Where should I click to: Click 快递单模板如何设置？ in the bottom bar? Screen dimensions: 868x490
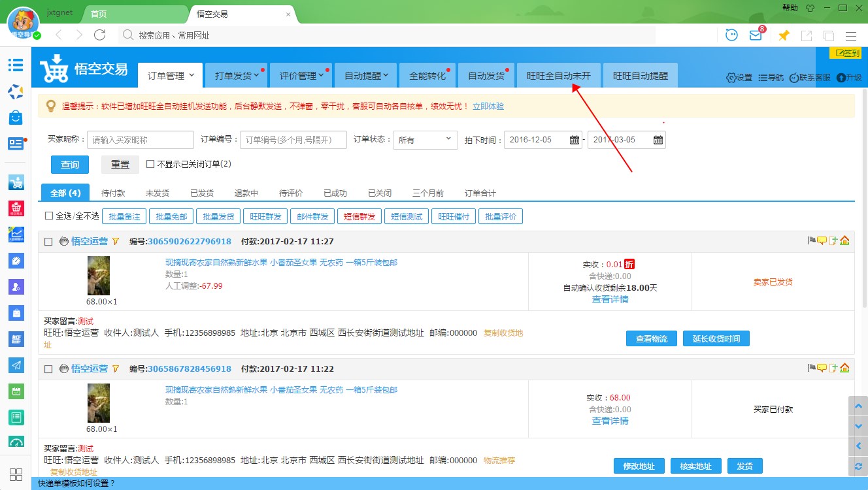[x=76, y=483]
